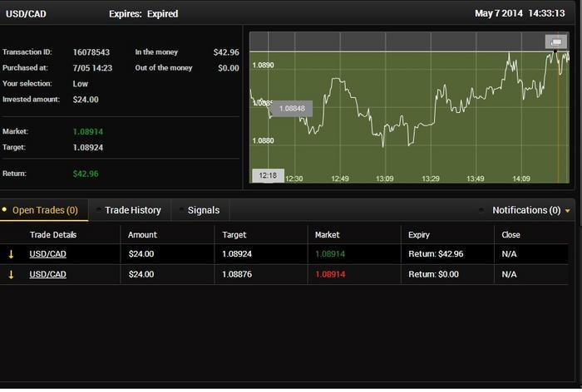The image size is (582, 392).
Task: Sort by the Amount column header
Action: (142, 235)
